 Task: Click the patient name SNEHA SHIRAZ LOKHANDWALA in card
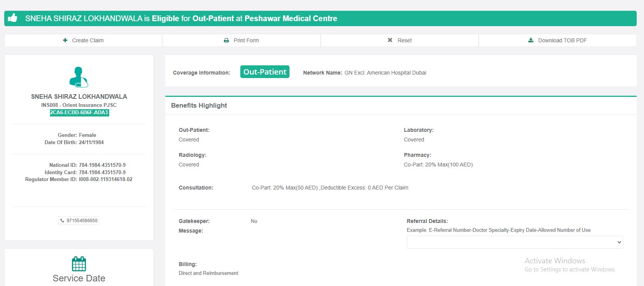point(79,96)
